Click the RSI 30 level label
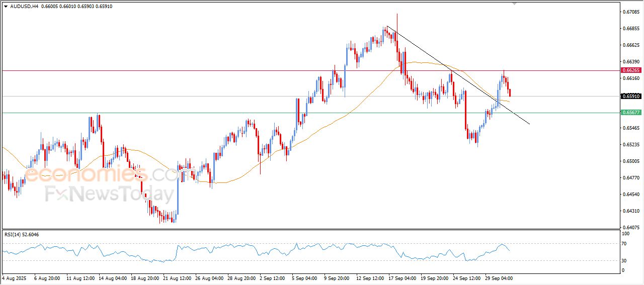Viewport: 644px width, 285px height. point(624,260)
